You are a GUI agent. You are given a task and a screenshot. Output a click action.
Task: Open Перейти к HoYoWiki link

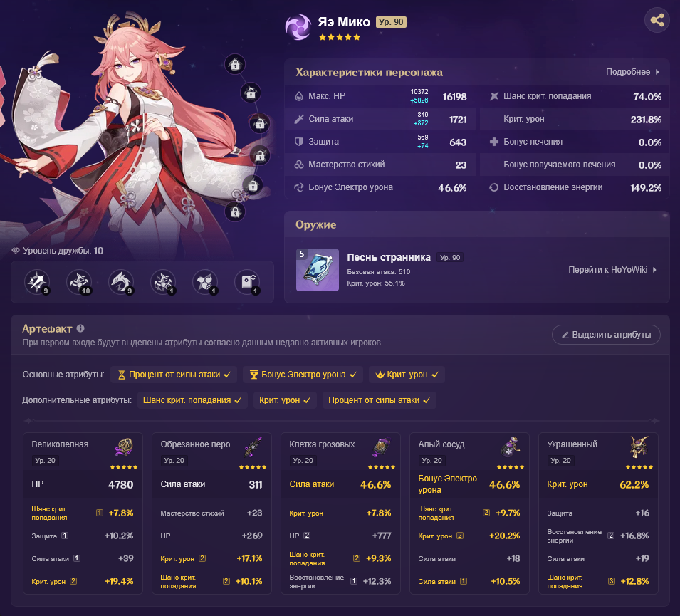(x=612, y=270)
